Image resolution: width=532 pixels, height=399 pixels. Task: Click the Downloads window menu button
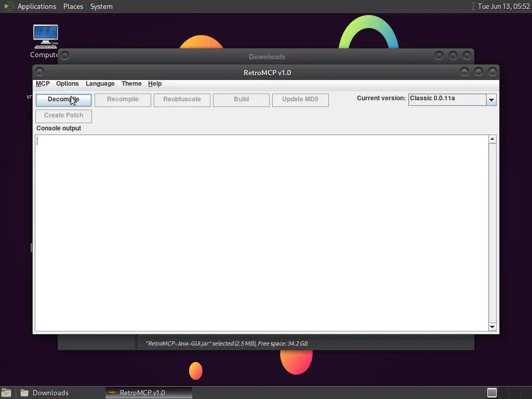(x=65, y=55)
